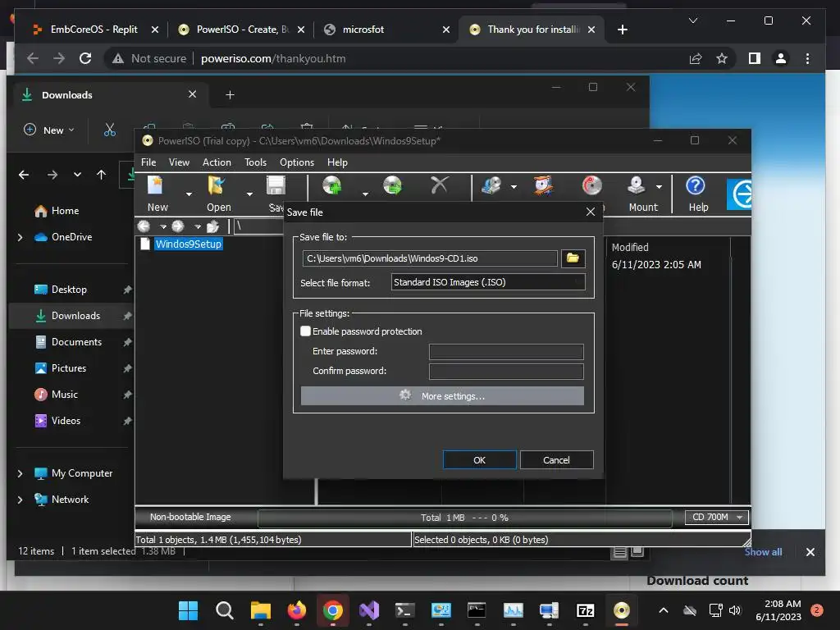Expand the Mount button dropdown arrow
The height and width of the screenshot is (630, 840).
659,187
